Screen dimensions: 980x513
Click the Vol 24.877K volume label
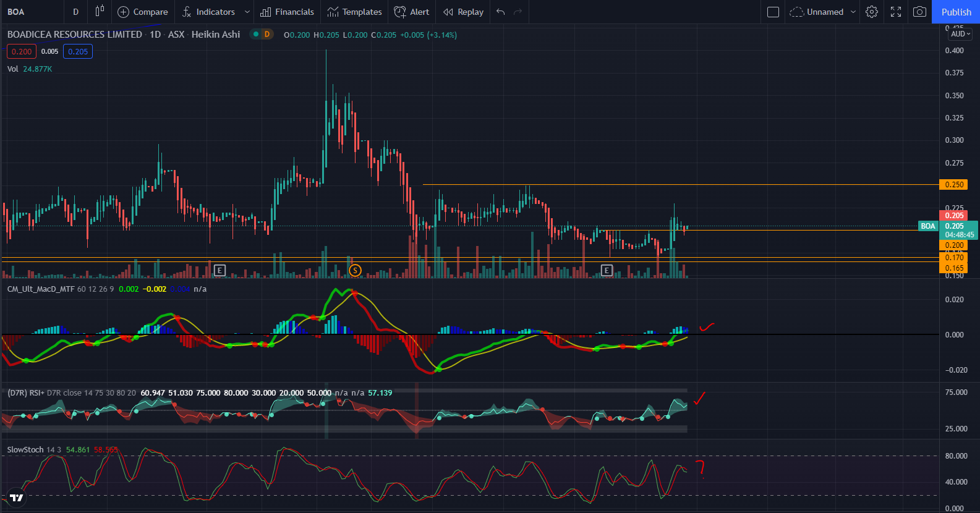pyautogui.click(x=30, y=69)
